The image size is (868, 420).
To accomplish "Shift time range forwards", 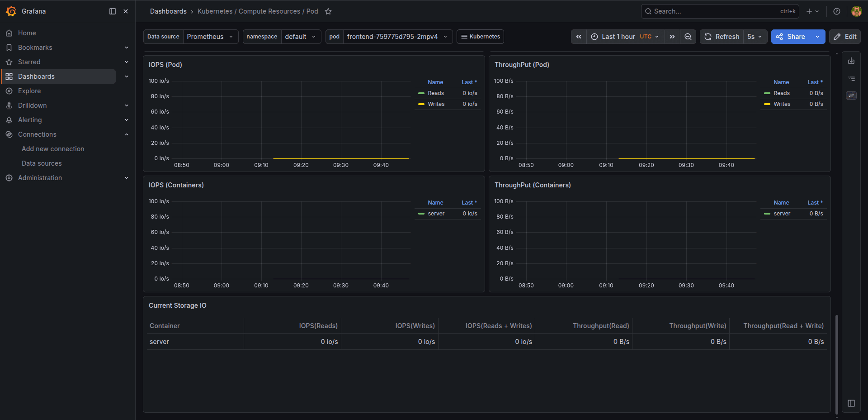I will (672, 37).
